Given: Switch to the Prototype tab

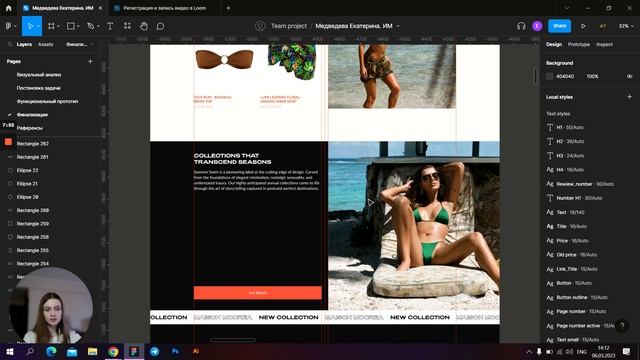Looking at the screenshot, I should click(x=578, y=44).
